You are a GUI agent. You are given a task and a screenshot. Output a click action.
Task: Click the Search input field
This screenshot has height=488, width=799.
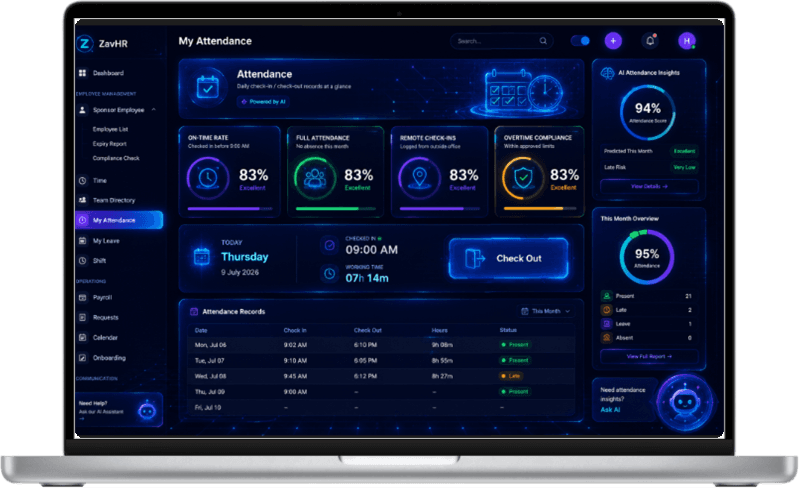[501, 41]
